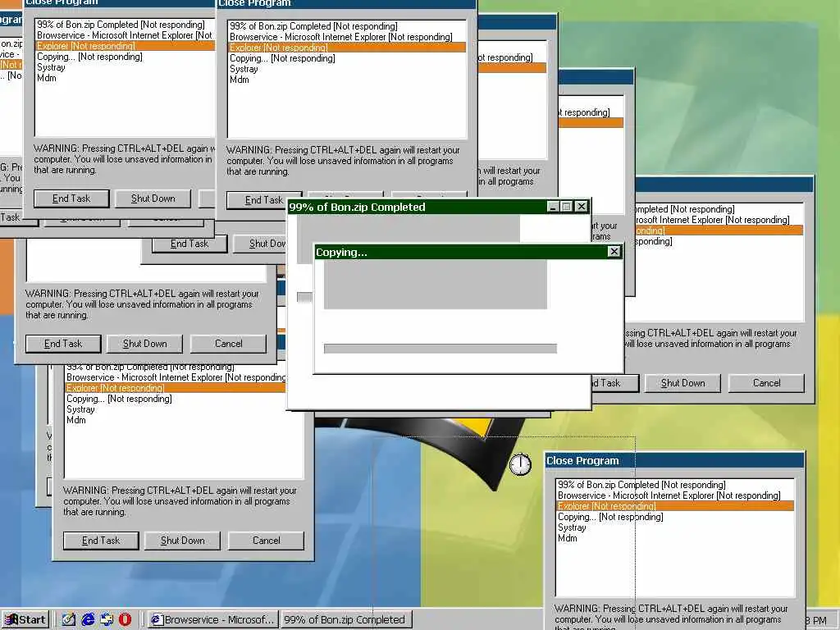The width and height of the screenshot is (840, 630).
Task: Select highlighted Explorer row in top-left dialog list
Action: click(x=126, y=46)
